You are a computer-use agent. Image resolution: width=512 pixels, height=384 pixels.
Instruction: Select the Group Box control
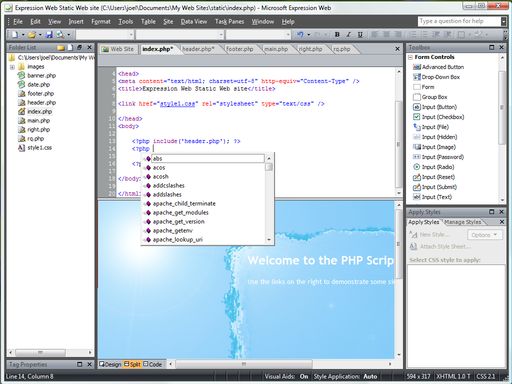pos(430,97)
